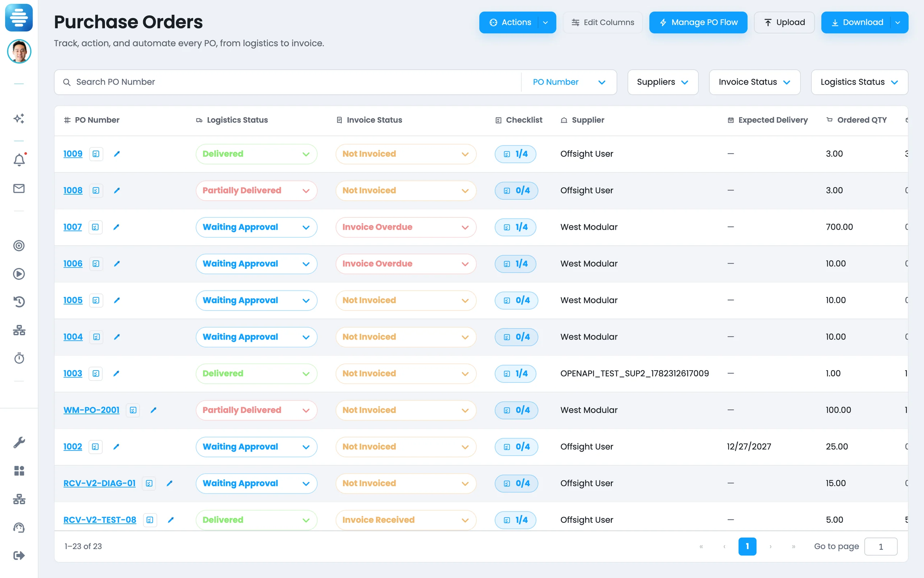The image size is (924, 578).
Task: Click the Download button
Action: pos(857,22)
